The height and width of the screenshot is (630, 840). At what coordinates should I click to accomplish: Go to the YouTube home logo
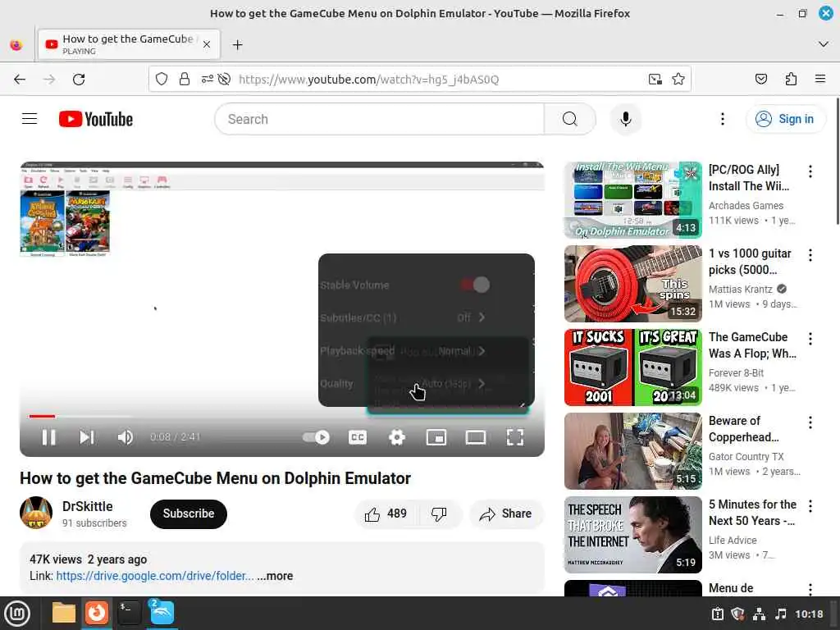pos(96,119)
